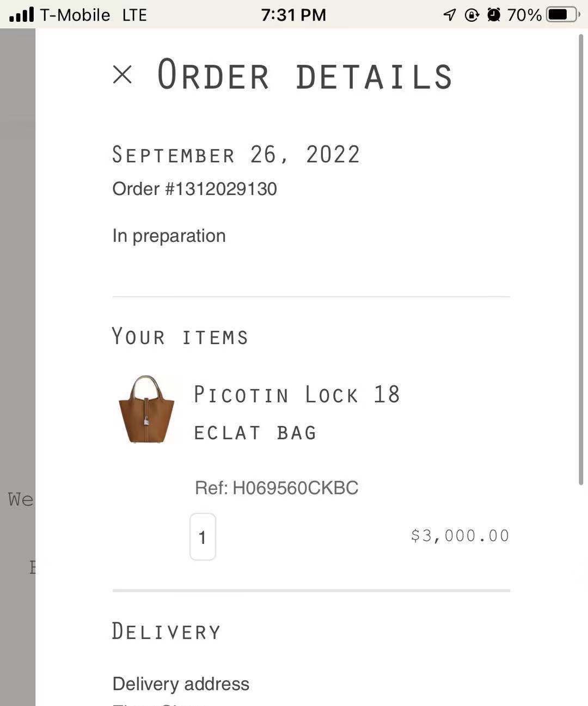Tap the 7:31 PM clock

pos(293,15)
